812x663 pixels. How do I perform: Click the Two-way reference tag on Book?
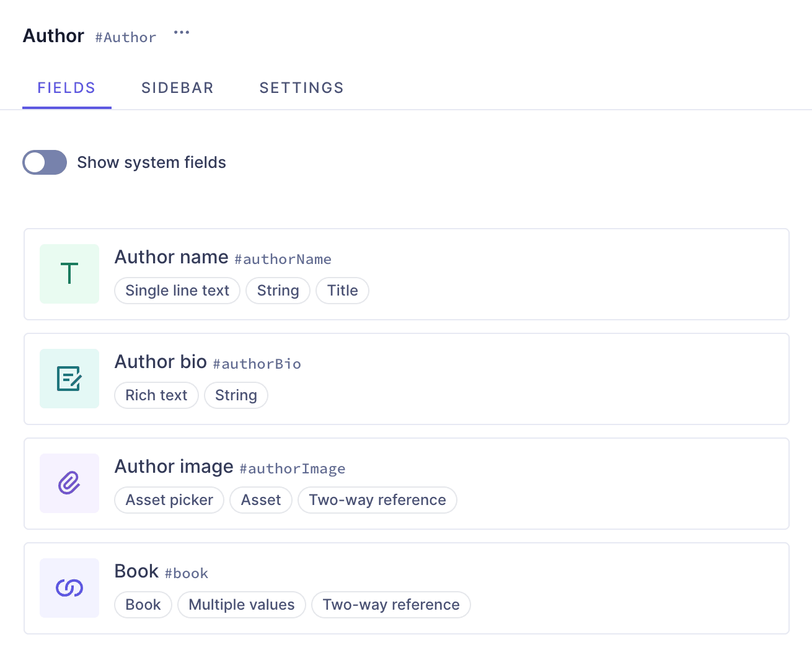coord(391,605)
